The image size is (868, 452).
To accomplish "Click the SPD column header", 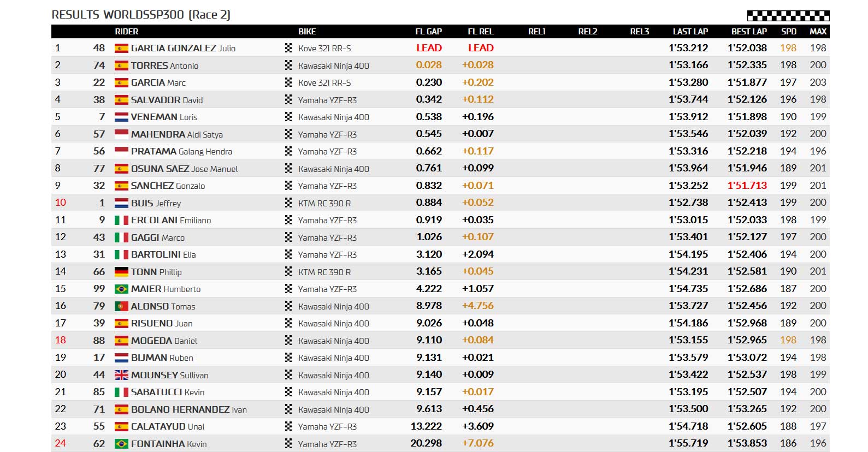I will coord(789,32).
